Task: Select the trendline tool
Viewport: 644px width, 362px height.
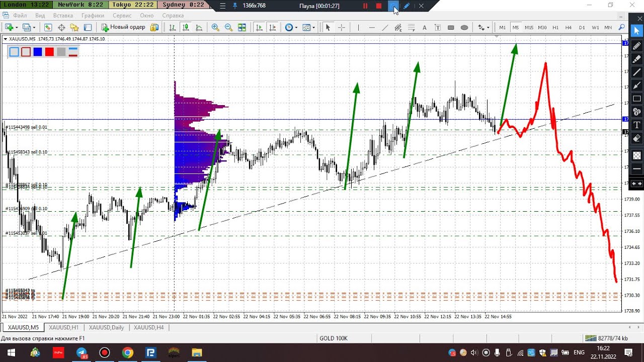Action: (x=385, y=27)
